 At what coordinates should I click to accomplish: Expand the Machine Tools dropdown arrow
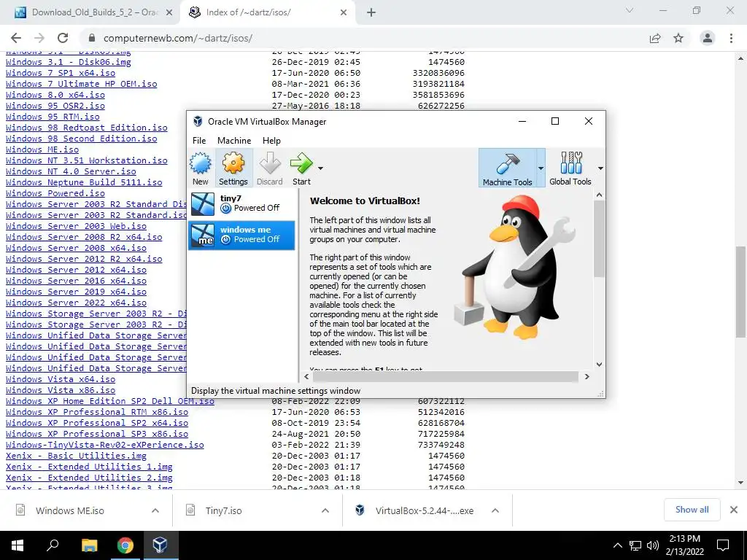(x=541, y=168)
